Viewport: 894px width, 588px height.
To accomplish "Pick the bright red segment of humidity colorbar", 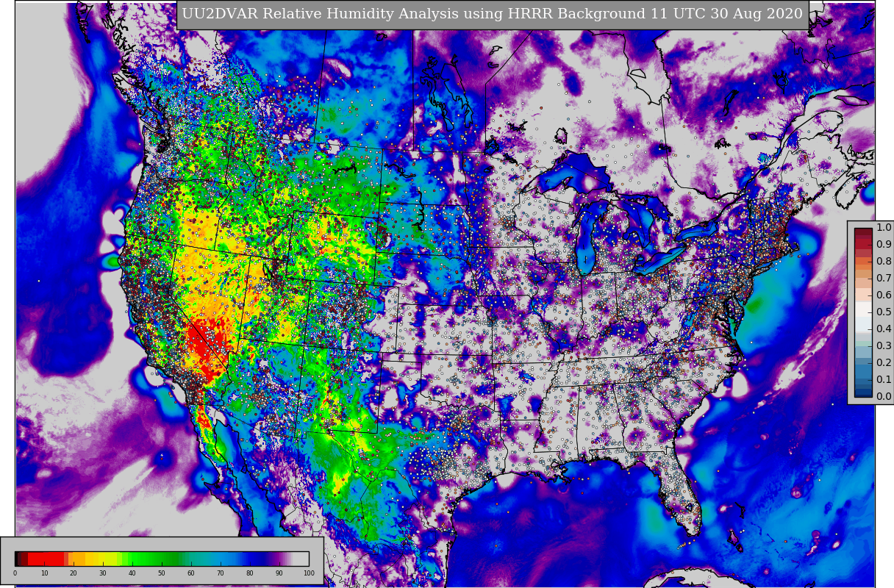I will 46,559.
